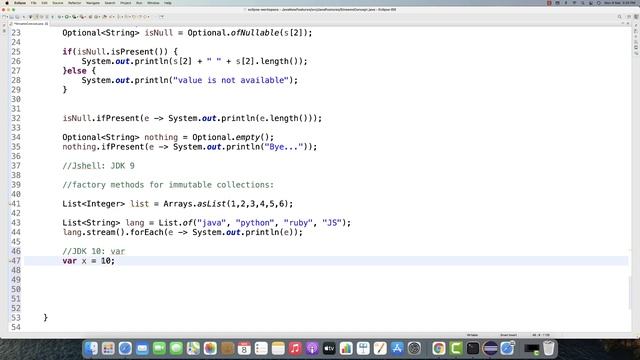Viewport: 640px width, 360px height.
Task: Open App Store from the dock
Action: coord(397,348)
